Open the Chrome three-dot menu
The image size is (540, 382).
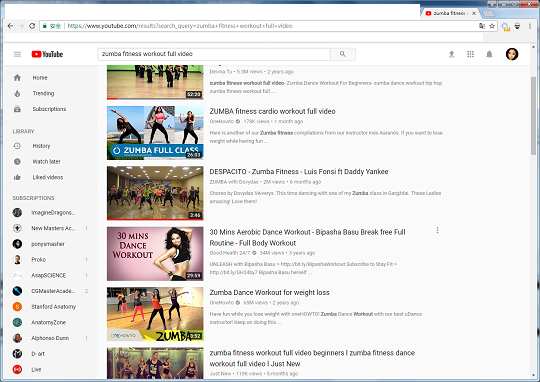point(530,26)
